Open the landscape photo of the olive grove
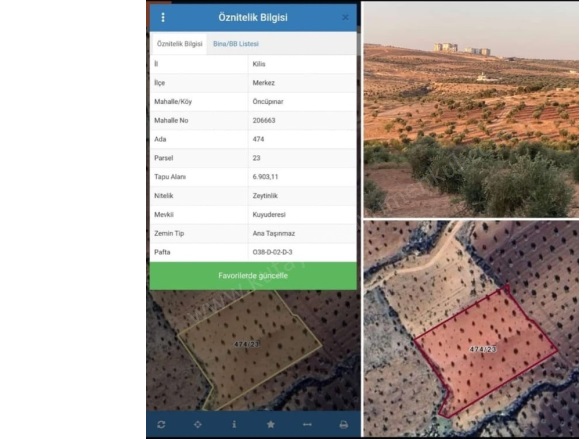 coord(471,109)
